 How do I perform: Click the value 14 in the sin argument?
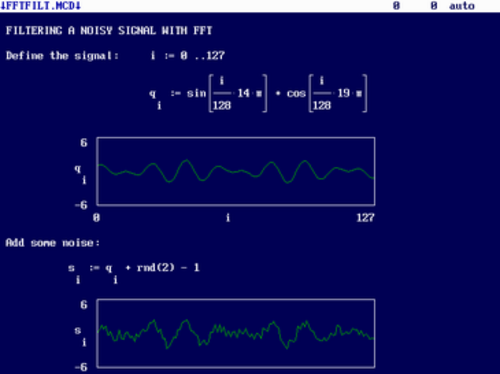tap(244, 93)
